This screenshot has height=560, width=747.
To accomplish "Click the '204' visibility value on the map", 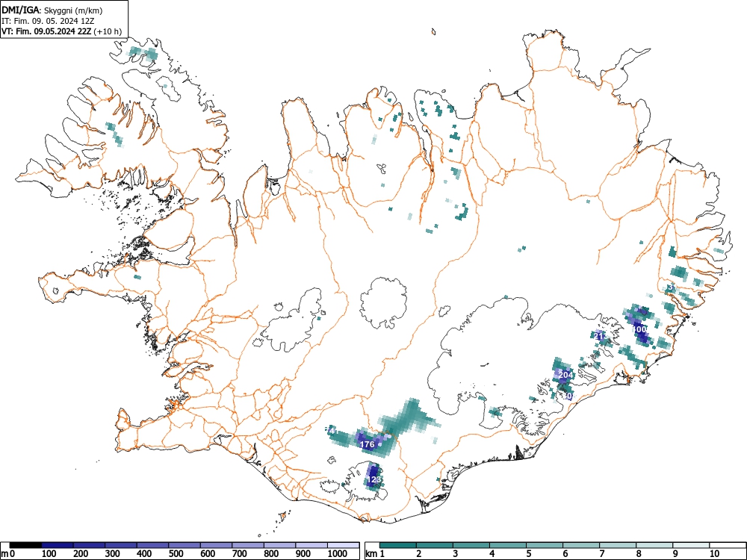I will click(x=565, y=375).
